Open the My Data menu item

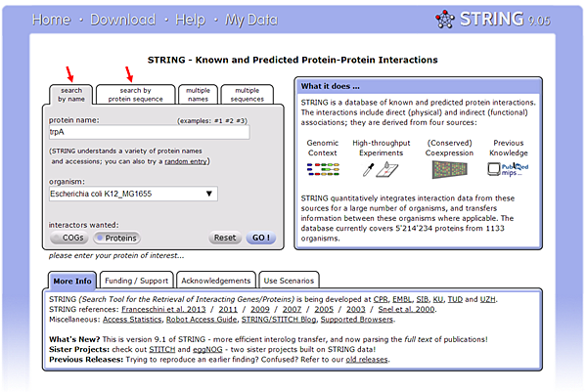(251, 20)
